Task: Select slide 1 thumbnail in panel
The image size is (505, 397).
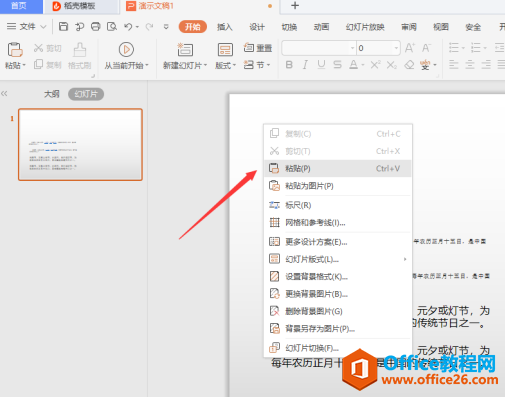Action: pos(80,145)
